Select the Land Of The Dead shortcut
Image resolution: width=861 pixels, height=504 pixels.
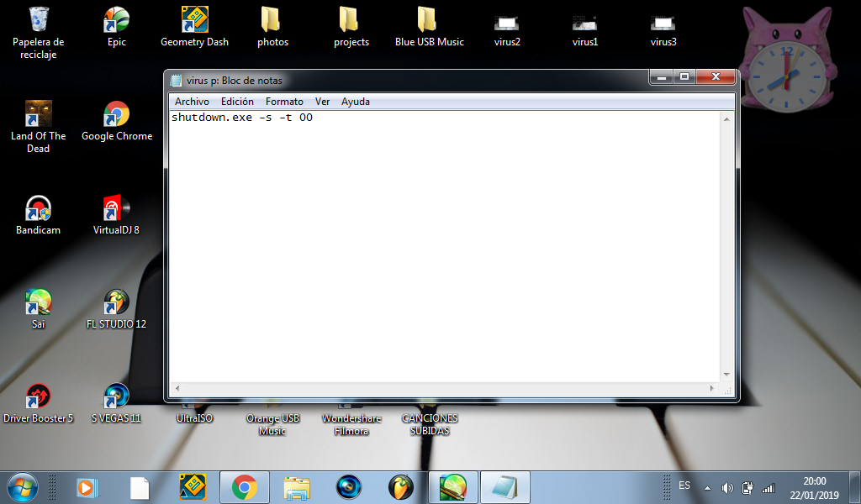tap(39, 127)
